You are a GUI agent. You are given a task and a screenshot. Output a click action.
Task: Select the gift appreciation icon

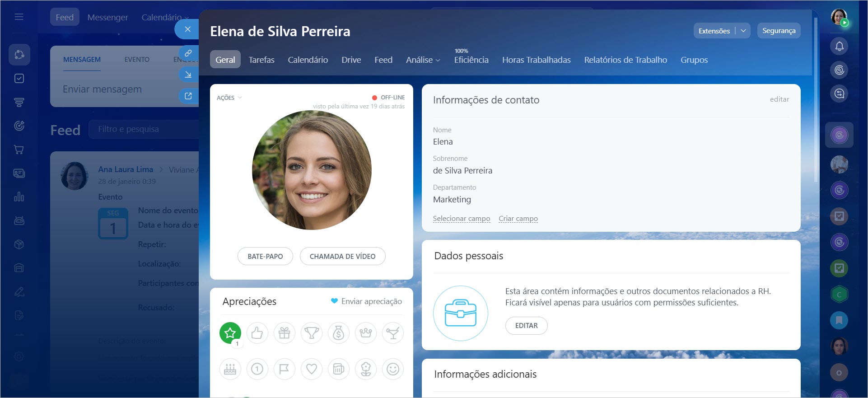[x=284, y=333]
